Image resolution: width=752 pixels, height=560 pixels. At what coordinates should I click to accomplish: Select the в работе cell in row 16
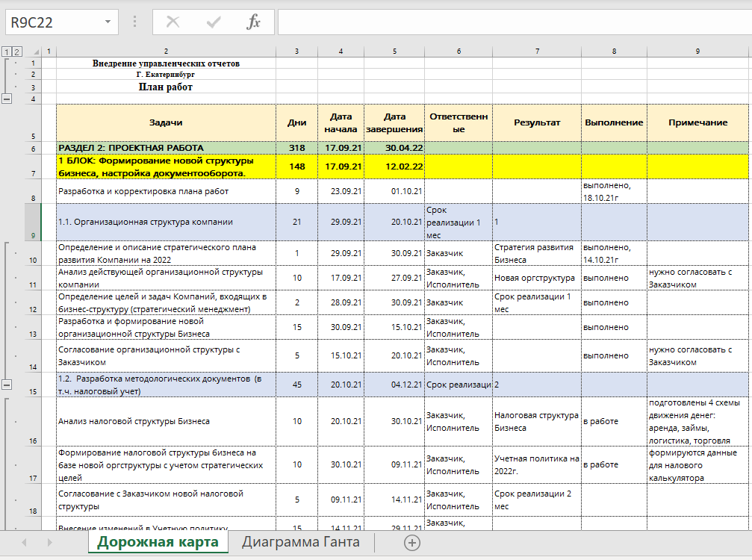[615, 421]
